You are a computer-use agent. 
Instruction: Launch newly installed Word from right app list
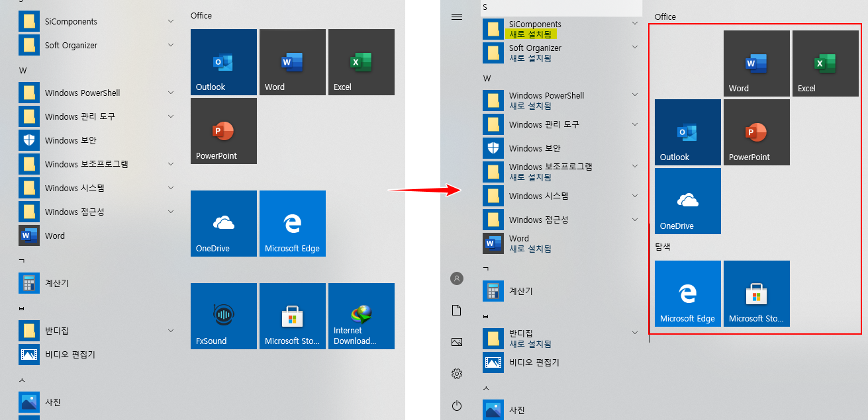click(x=561, y=243)
